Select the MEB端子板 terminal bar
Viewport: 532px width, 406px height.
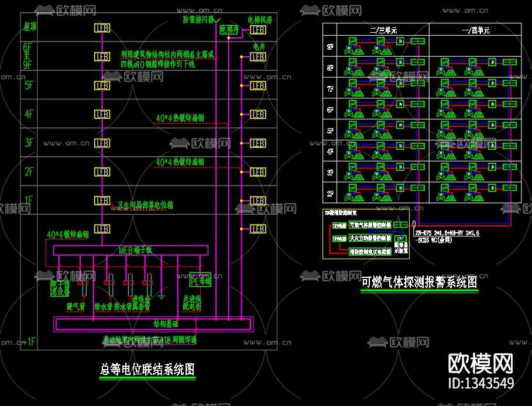point(131,250)
